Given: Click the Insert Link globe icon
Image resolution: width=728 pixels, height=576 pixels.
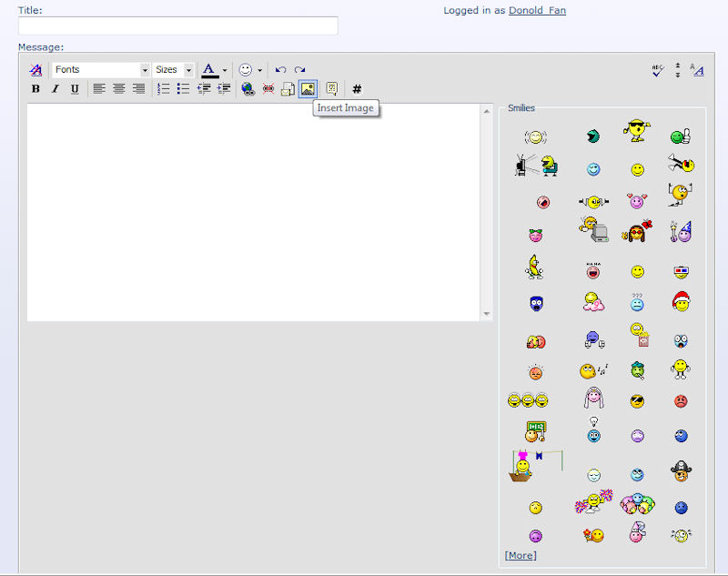Looking at the screenshot, I should pyautogui.click(x=248, y=88).
